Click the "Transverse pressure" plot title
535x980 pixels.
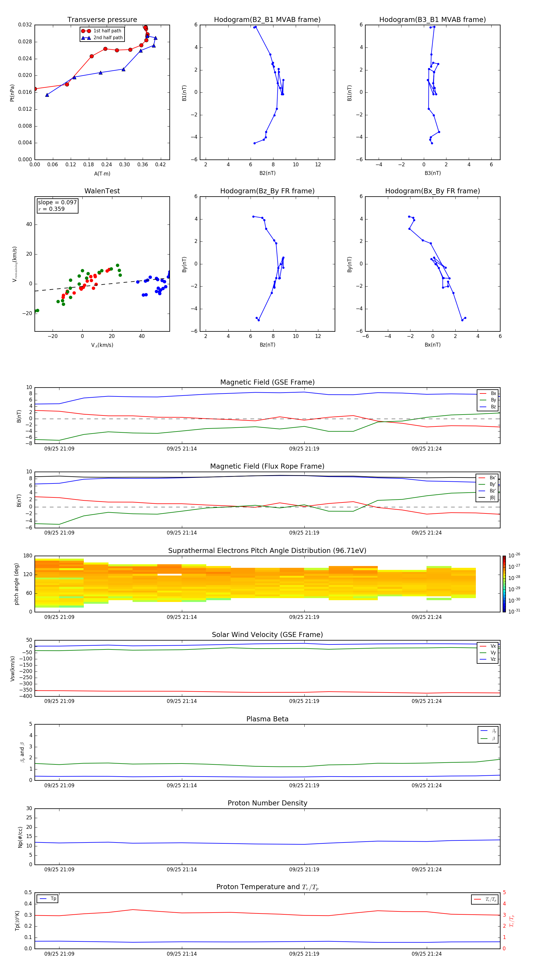[x=102, y=20]
